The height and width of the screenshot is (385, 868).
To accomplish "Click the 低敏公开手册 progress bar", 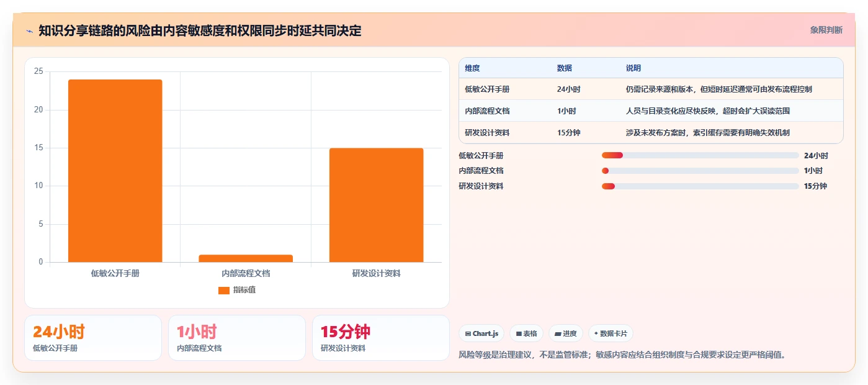I will 700,155.
